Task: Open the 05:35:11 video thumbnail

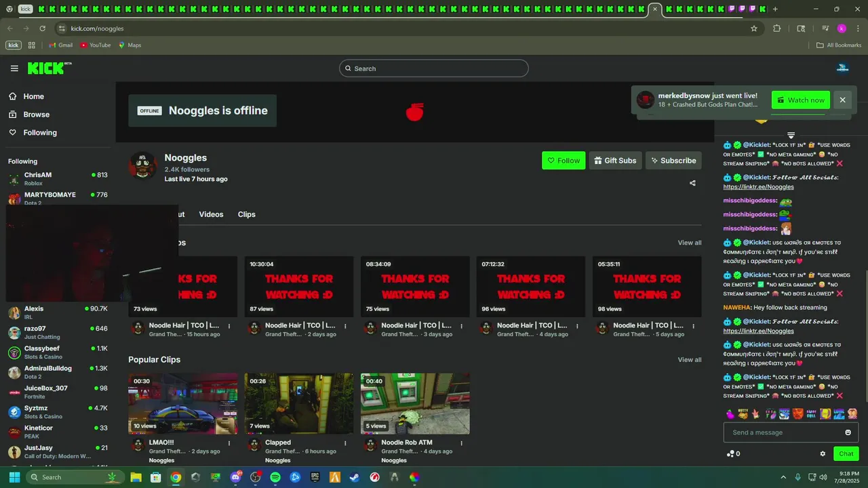Action: click(x=647, y=287)
